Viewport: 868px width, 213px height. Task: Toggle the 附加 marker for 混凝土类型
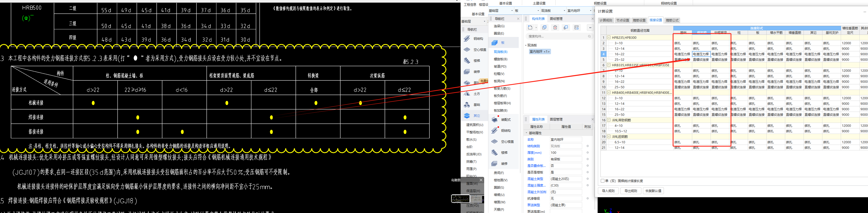tap(588, 179)
